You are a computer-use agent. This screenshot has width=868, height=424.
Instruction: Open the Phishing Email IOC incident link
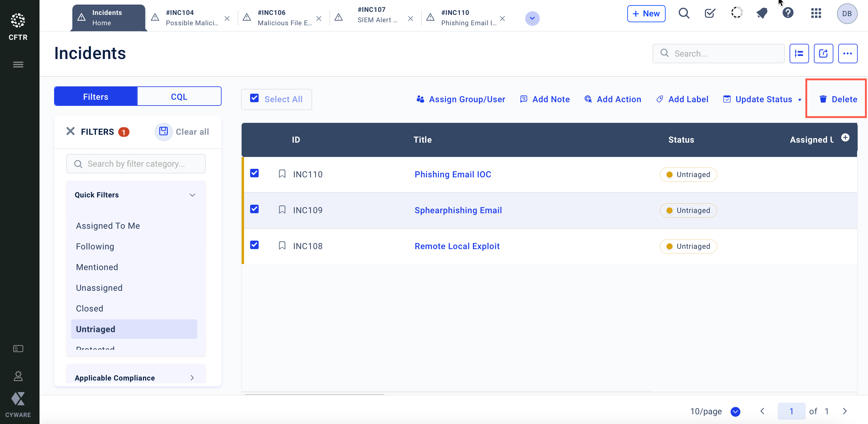(x=453, y=174)
